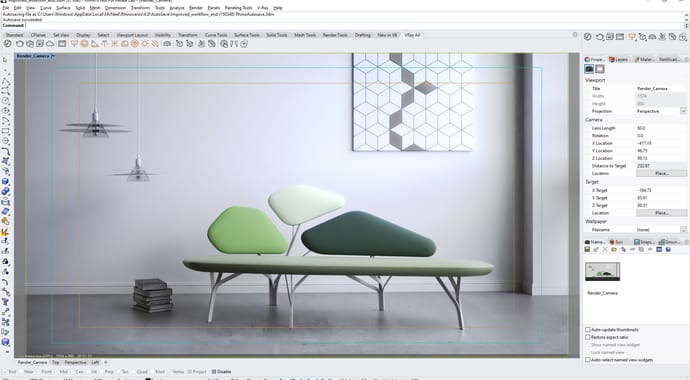690x380 pixels.
Task: Enable the Near object snap checkbox
Action: (21, 372)
